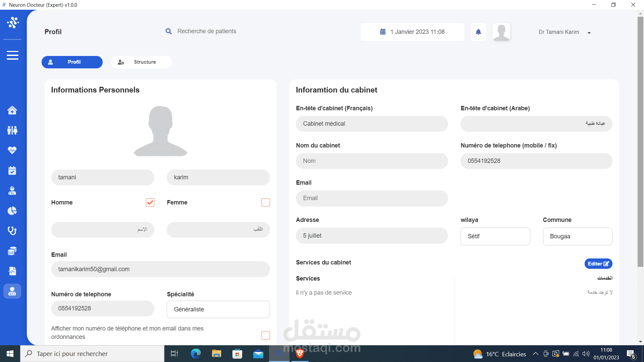
Task: Click the vertical scrollbar on the right
Action: [x=640, y=141]
